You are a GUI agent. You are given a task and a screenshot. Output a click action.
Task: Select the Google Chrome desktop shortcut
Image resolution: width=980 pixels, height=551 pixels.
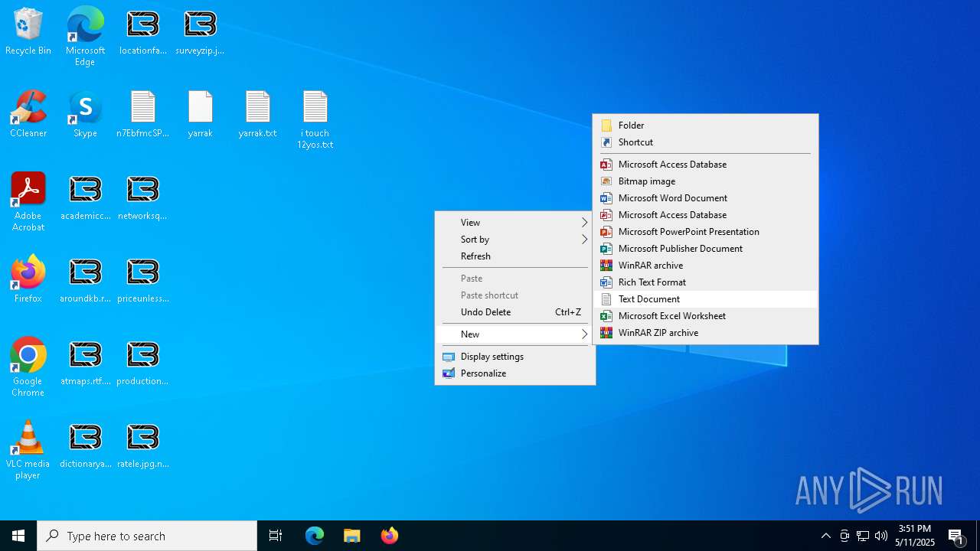28,367
